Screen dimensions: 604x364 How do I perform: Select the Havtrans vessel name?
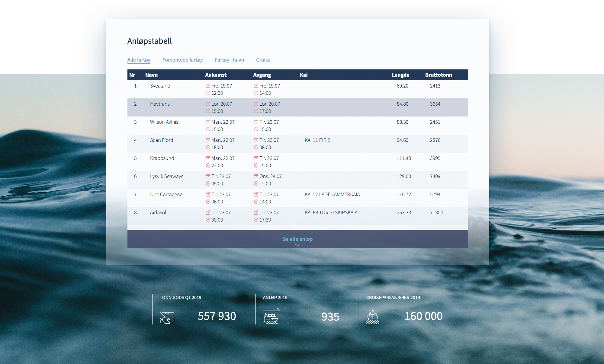[x=160, y=104]
